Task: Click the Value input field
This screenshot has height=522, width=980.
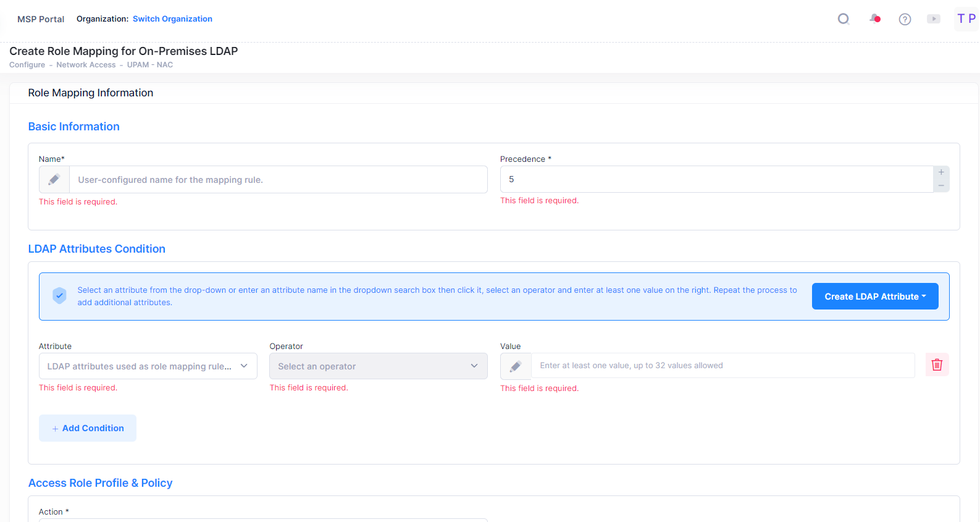Action: (722, 366)
